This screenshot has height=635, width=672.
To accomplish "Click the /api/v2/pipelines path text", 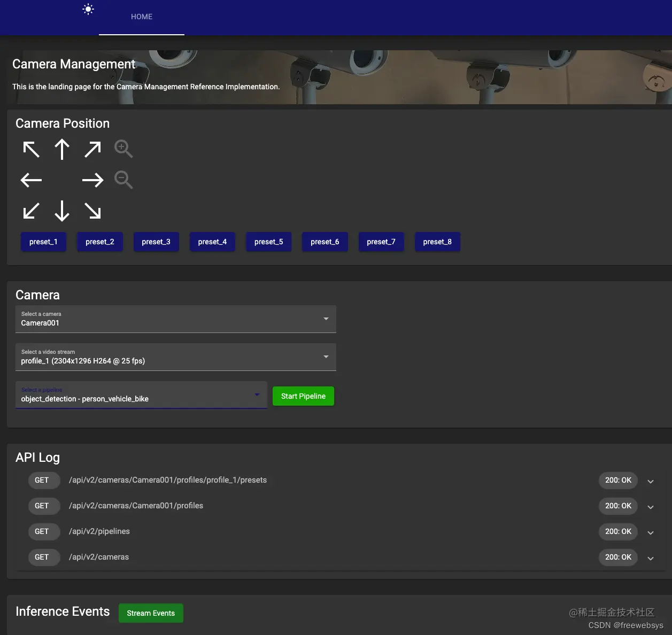I will coord(99,531).
